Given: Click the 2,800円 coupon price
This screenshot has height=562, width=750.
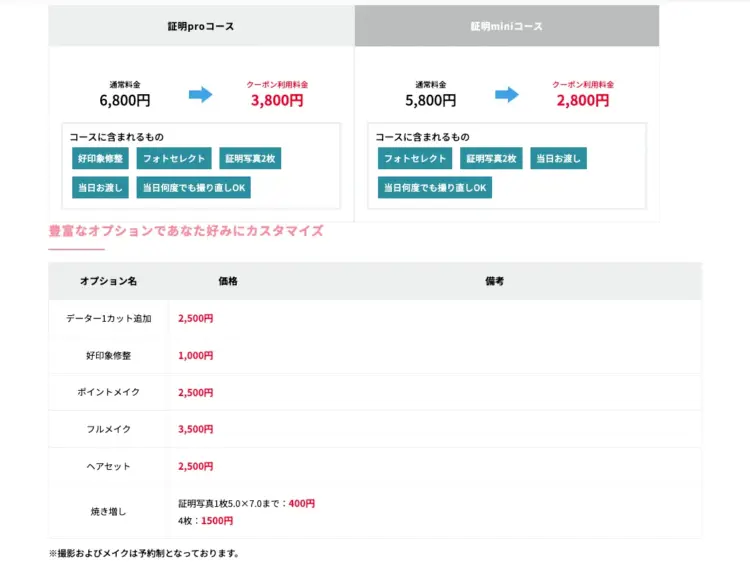Looking at the screenshot, I should click(x=583, y=100).
